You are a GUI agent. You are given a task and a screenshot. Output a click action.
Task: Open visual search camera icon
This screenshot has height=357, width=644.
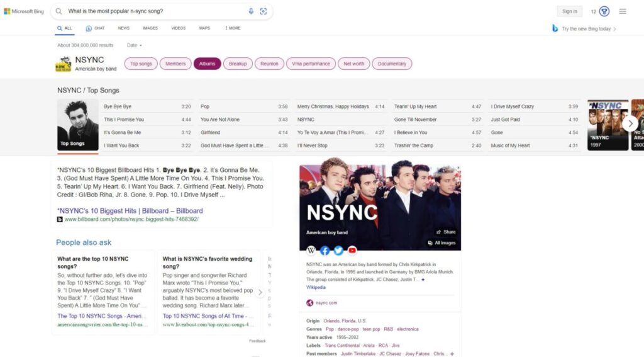(264, 11)
